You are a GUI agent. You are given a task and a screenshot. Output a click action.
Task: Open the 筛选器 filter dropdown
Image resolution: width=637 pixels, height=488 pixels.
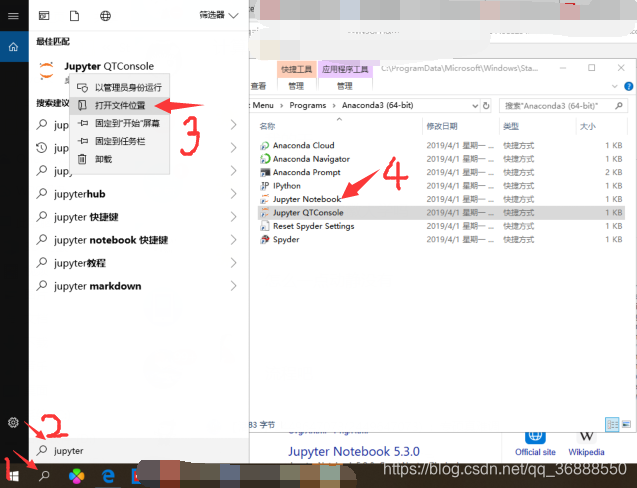218,15
